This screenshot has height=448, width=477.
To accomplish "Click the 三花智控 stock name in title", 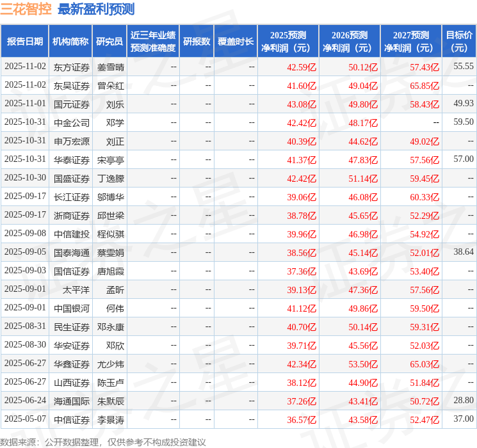I will (26, 9).
